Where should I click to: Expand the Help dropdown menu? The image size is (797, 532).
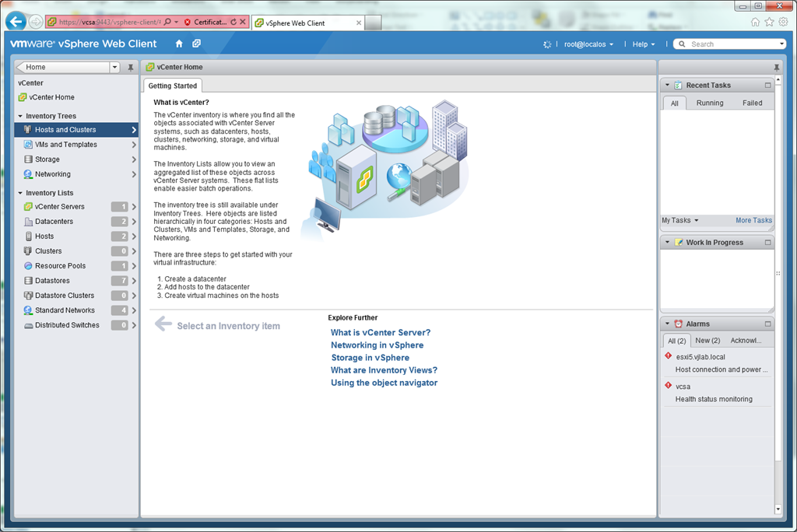pyautogui.click(x=644, y=44)
